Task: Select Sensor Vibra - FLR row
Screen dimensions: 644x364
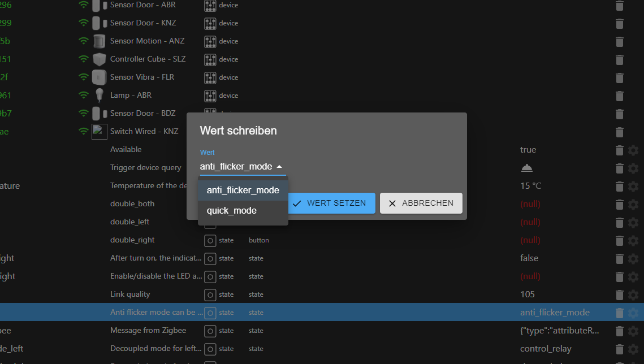Action: pyautogui.click(x=322, y=77)
